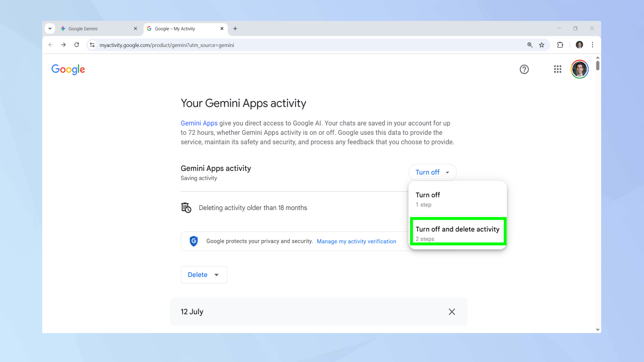The width and height of the screenshot is (644, 362).
Task: Select Turn off 1 step option
Action: click(x=457, y=200)
